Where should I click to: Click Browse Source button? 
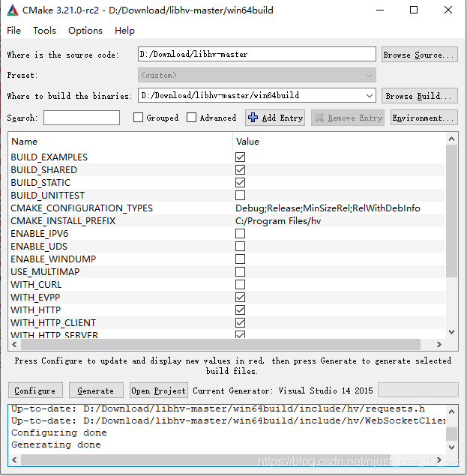pos(419,55)
